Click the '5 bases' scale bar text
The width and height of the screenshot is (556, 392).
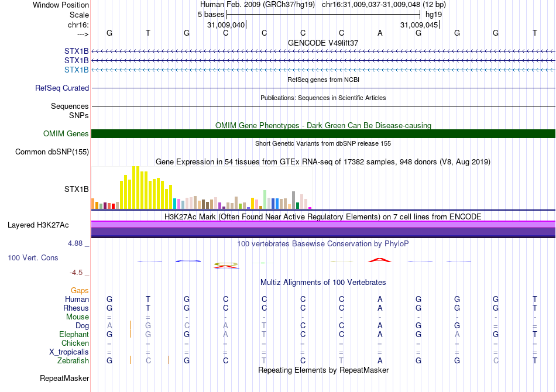pyautogui.click(x=211, y=15)
